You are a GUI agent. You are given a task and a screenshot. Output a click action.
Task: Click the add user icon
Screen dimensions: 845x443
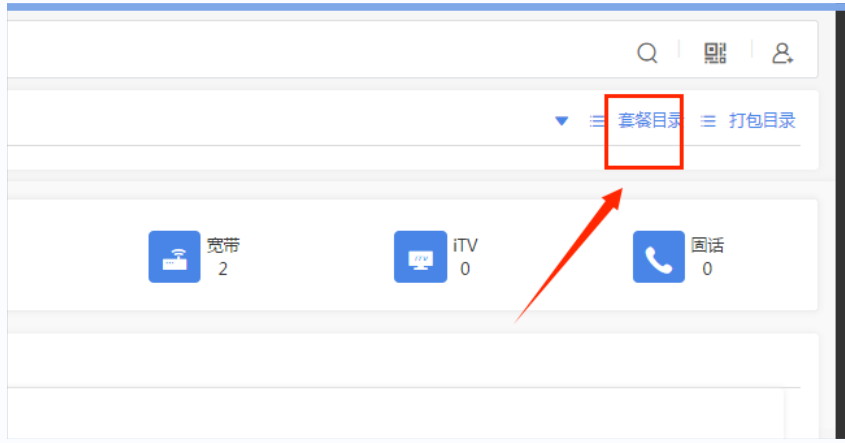click(782, 53)
